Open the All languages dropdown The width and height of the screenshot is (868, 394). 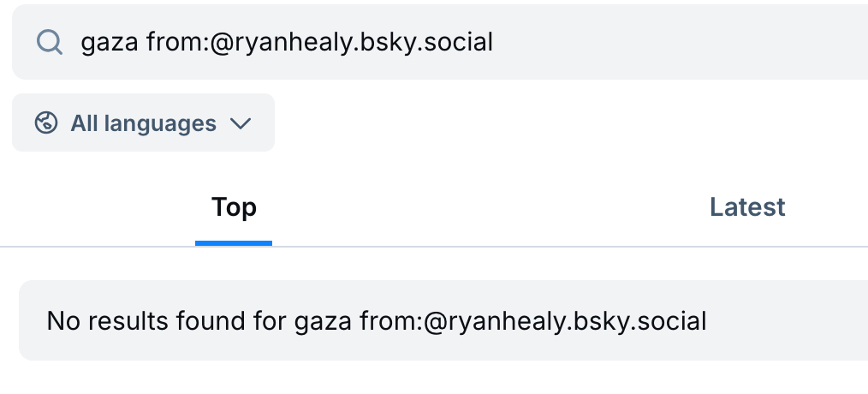pos(143,123)
